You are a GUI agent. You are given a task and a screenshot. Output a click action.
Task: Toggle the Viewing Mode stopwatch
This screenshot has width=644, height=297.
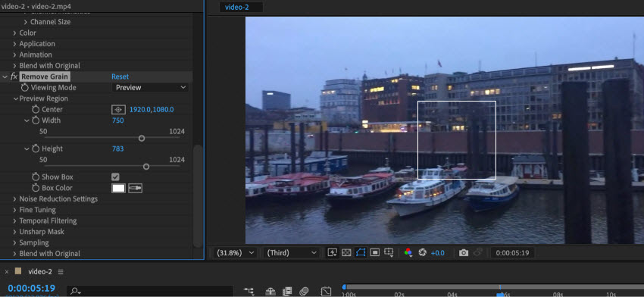[x=25, y=87]
